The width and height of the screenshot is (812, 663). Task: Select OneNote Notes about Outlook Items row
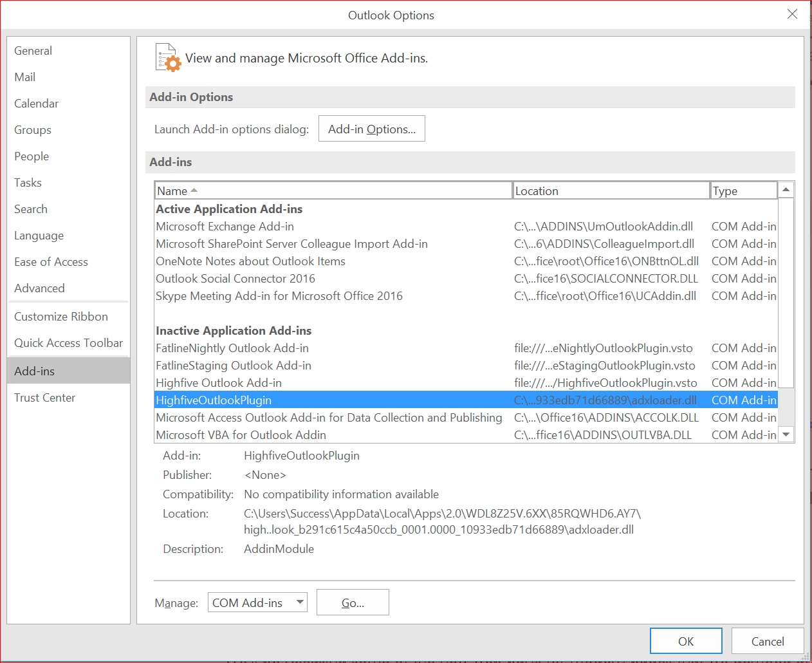[x=466, y=261]
